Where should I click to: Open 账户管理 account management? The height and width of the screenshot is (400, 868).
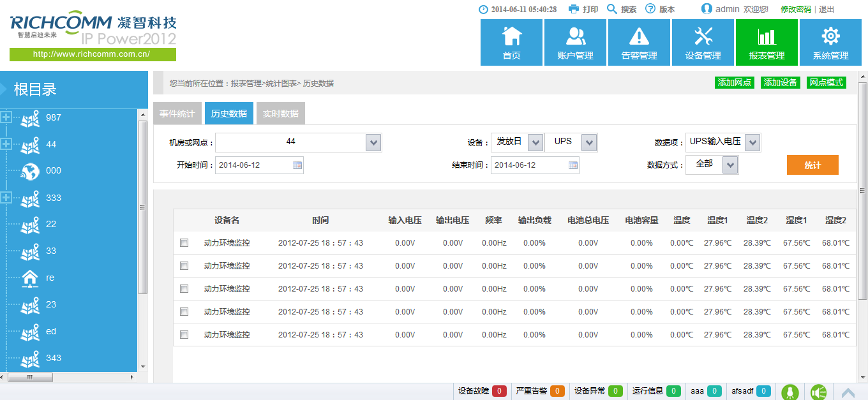575,42
